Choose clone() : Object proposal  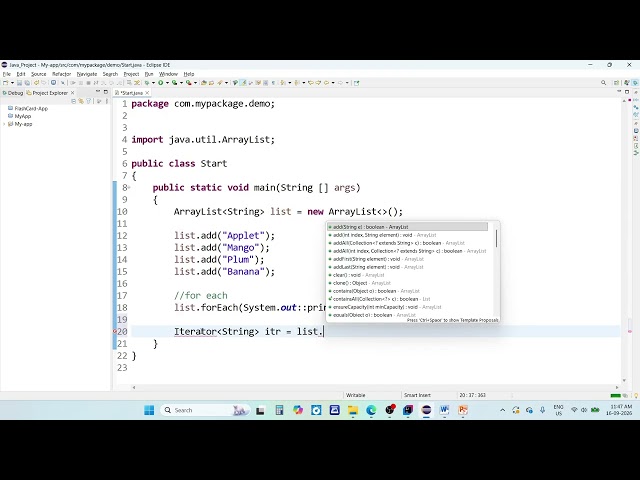[408, 283]
